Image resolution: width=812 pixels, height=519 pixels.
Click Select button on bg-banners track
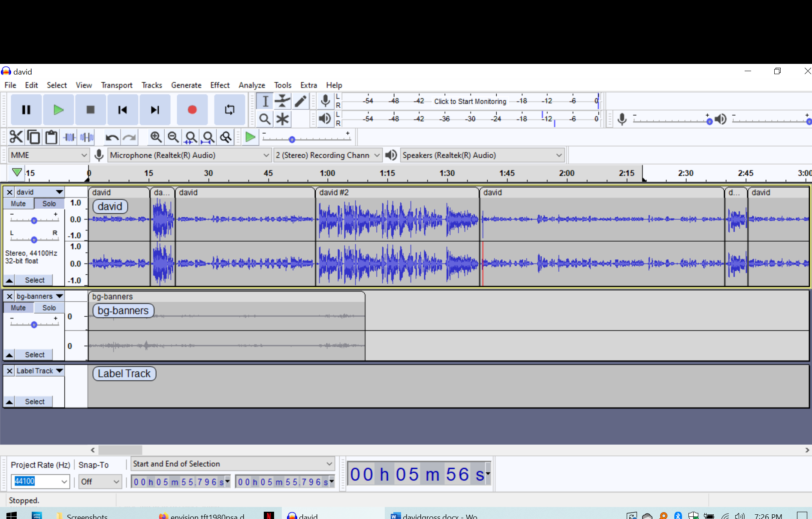pyautogui.click(x=34, y=354)
